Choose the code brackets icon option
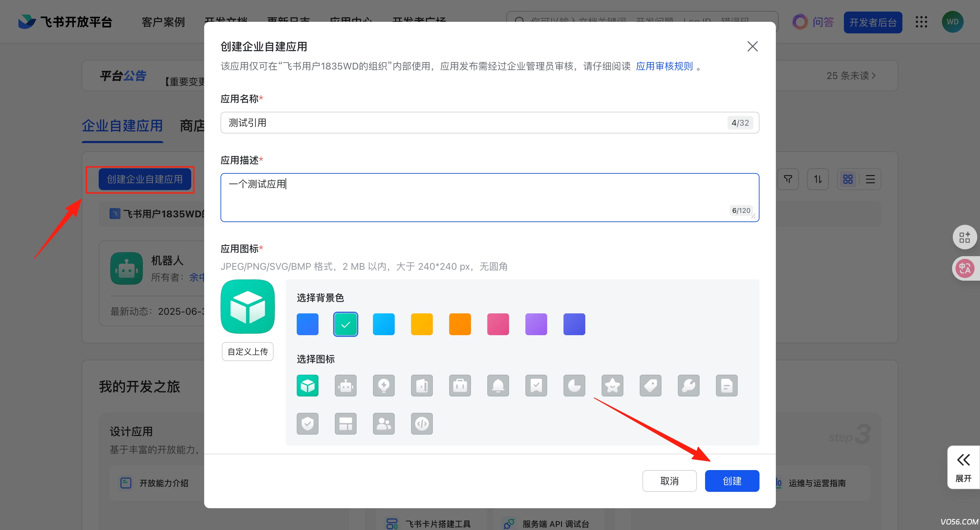Viewport: 980px width, 530px height. (x=422, y=424)
